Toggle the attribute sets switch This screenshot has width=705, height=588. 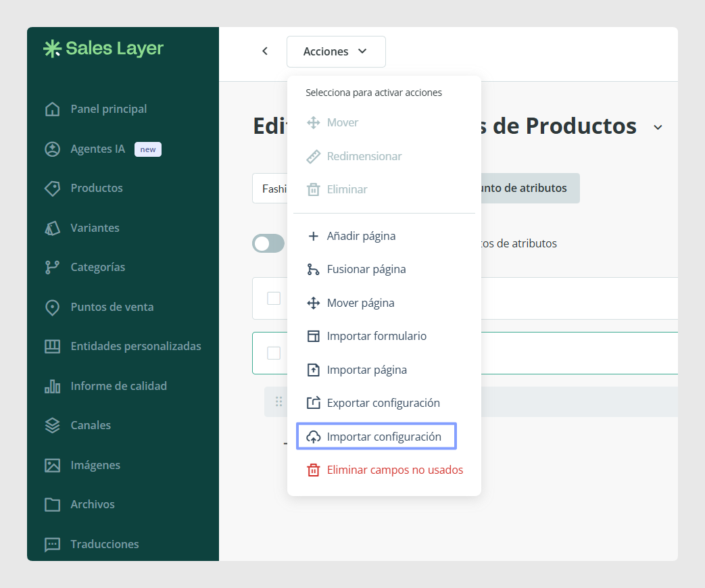coord(268,244)
